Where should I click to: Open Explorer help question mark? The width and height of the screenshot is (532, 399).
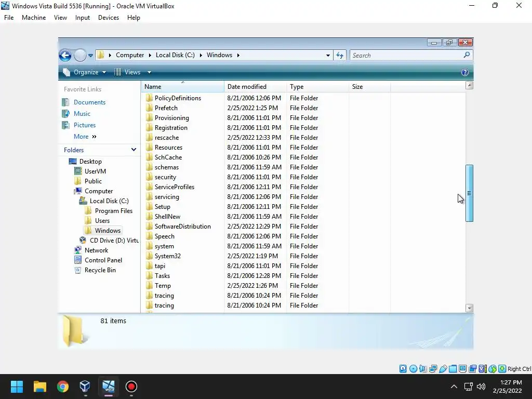[465, 72]
